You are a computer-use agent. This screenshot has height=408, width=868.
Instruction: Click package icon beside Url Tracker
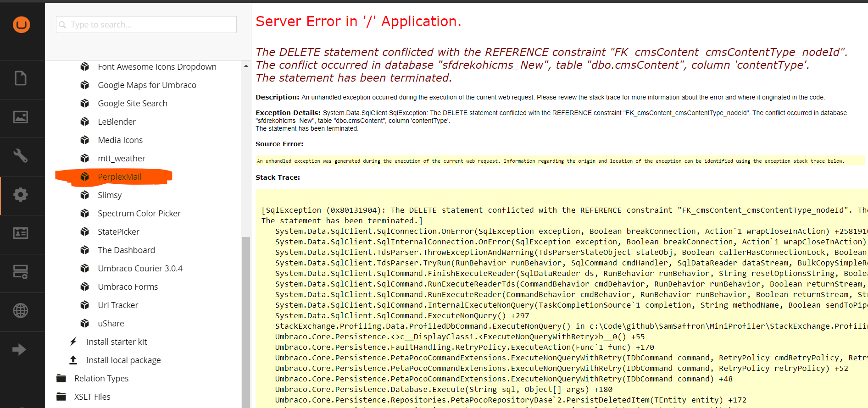click(84, 305)
